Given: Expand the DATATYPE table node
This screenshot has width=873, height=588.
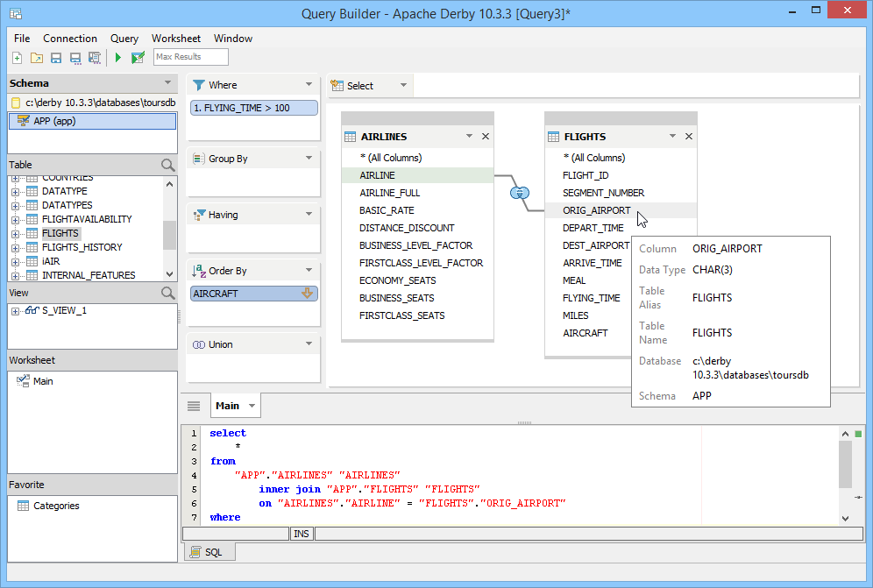Looking at the screenshot, I should click(15, 192).
